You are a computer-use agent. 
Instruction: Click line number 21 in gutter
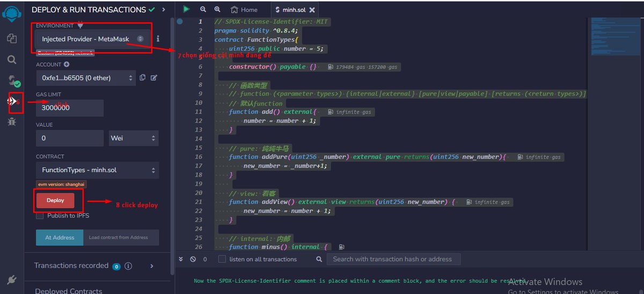point(199,202)
